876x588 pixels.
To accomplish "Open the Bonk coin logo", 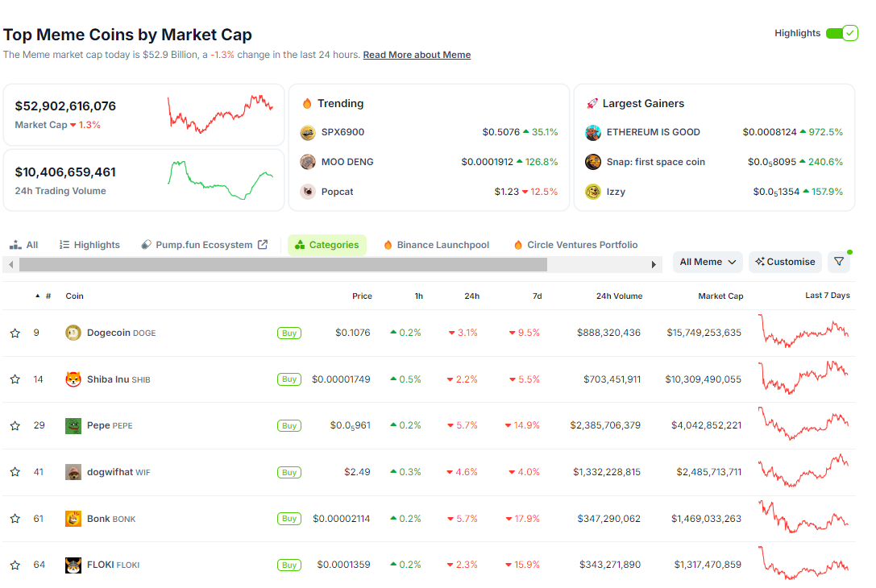I will tap(73, 519).
